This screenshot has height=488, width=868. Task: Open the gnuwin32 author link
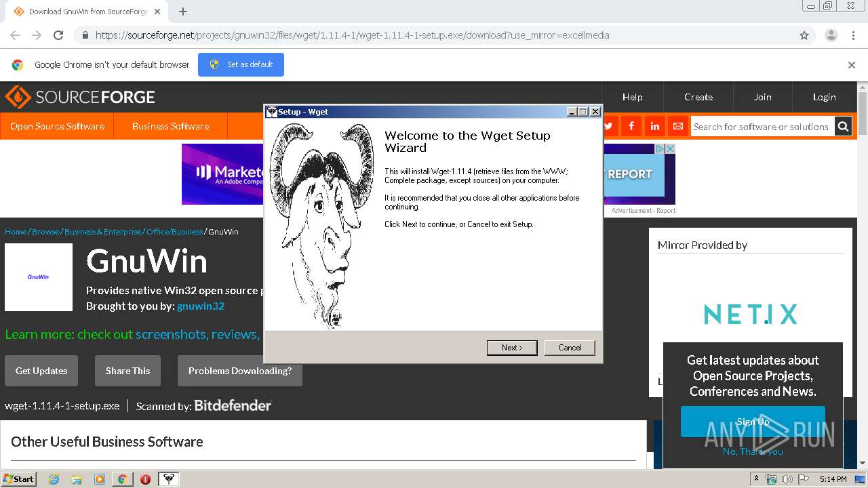coord(201,306)
